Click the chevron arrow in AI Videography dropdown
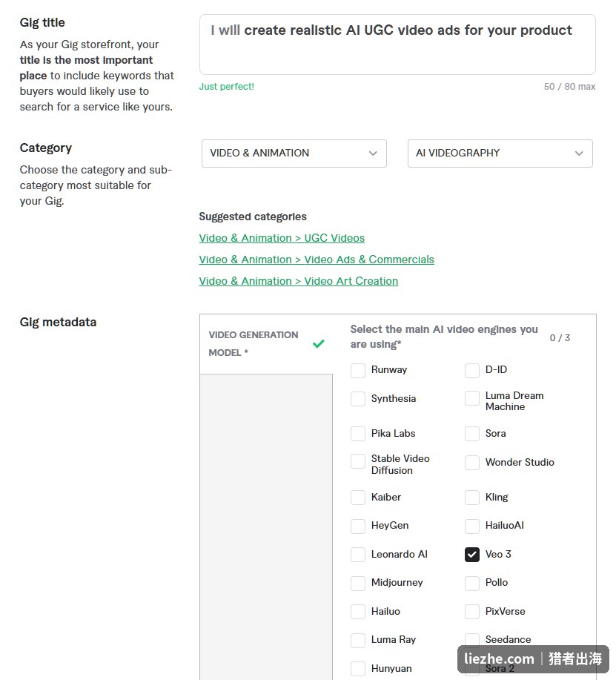Viewport: 616px width, 680px height. pos(579,154)
